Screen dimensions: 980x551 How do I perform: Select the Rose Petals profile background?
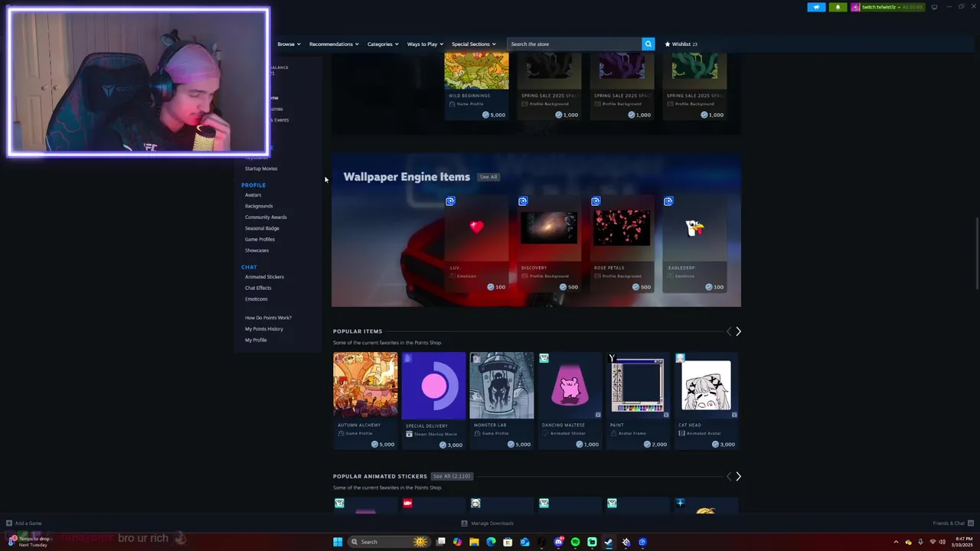(x=622, y=245)
